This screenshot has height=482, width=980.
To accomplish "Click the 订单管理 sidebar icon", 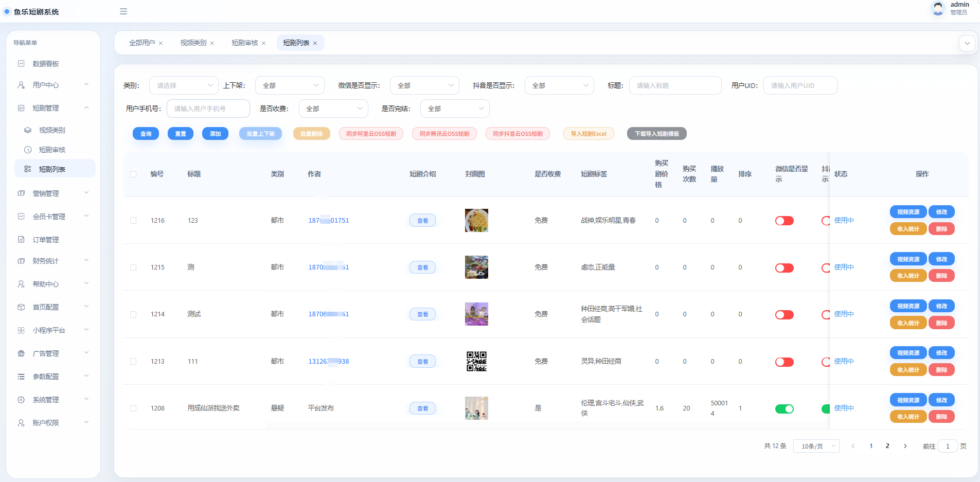I will tap(21, 240).
